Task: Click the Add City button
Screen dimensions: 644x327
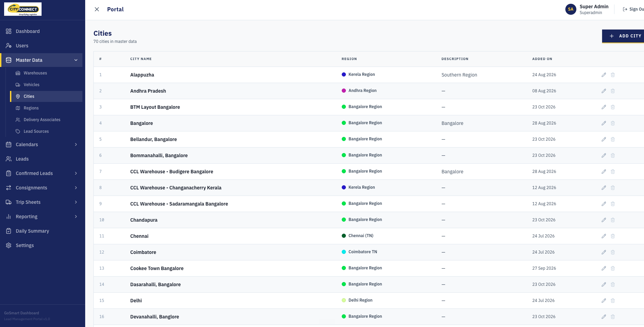Action: (623, 36)
